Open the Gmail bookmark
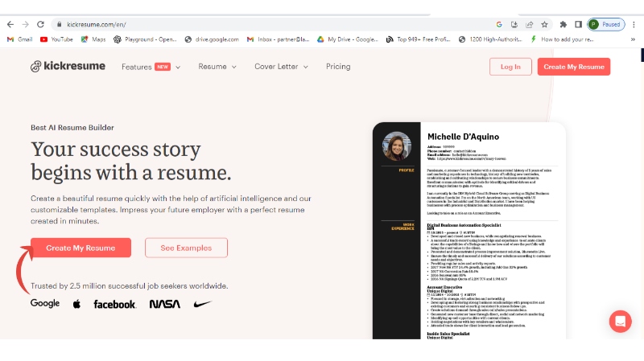 click(x=19, y=39)
